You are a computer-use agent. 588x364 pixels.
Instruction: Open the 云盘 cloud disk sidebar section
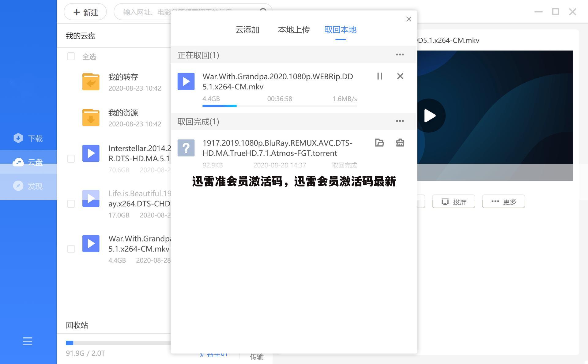(x=28, y=162)
